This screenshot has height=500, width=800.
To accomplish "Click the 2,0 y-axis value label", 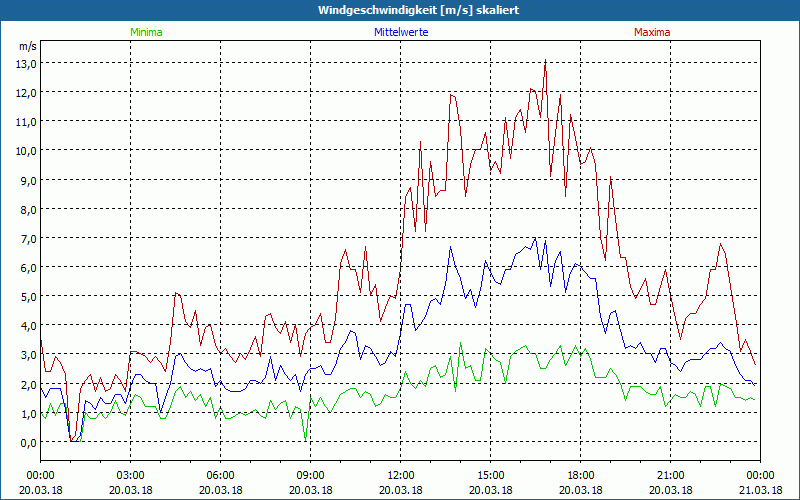I will click(x=24, y=384).
